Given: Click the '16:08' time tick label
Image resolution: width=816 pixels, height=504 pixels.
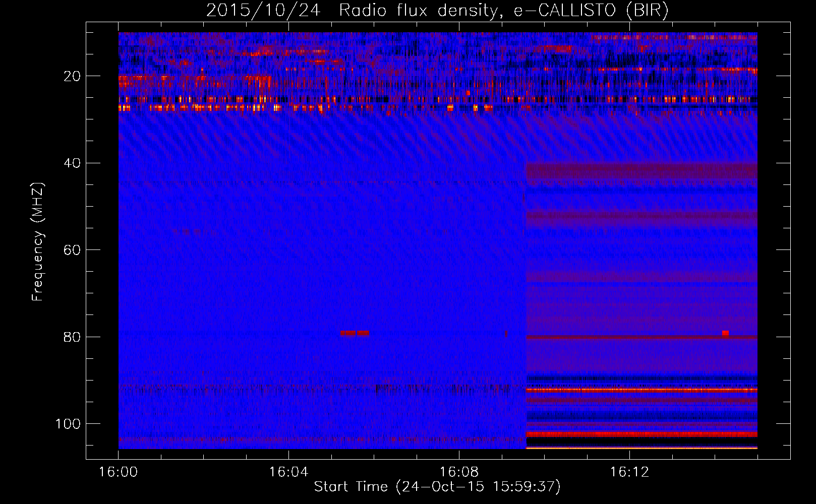Looking at the screenshot, I should coord(459,472).
